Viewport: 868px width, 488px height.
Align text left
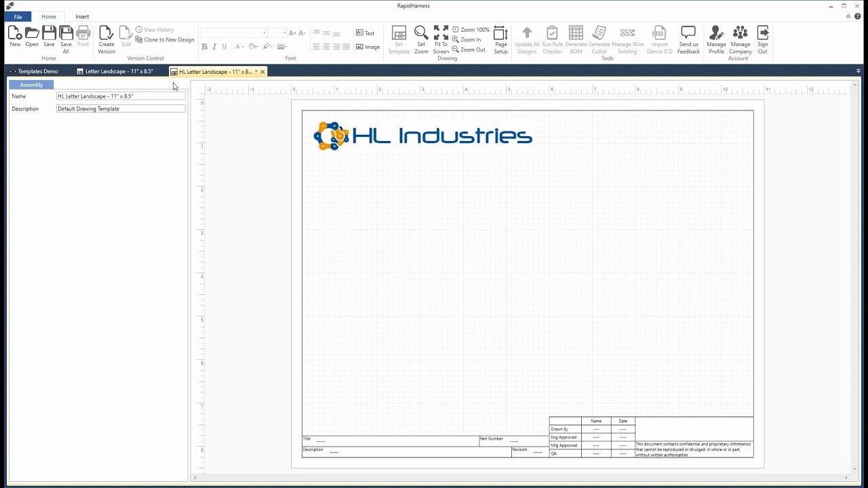317,47
